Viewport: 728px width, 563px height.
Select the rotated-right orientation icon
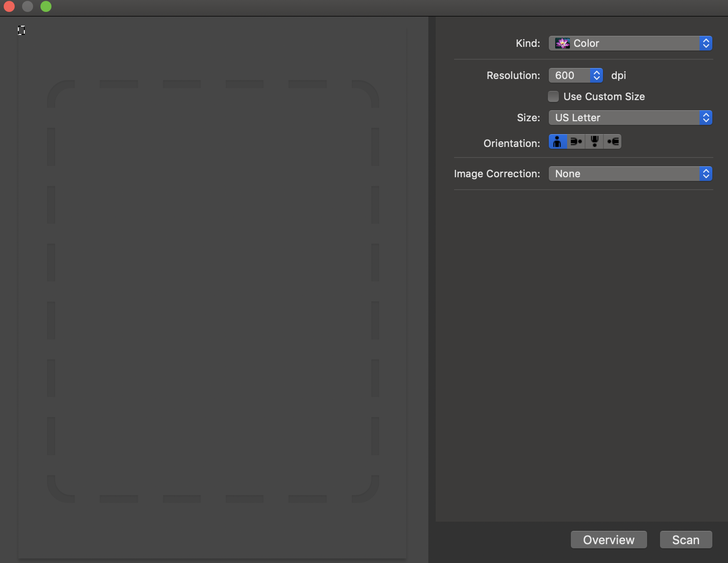(x=613, y=141)
